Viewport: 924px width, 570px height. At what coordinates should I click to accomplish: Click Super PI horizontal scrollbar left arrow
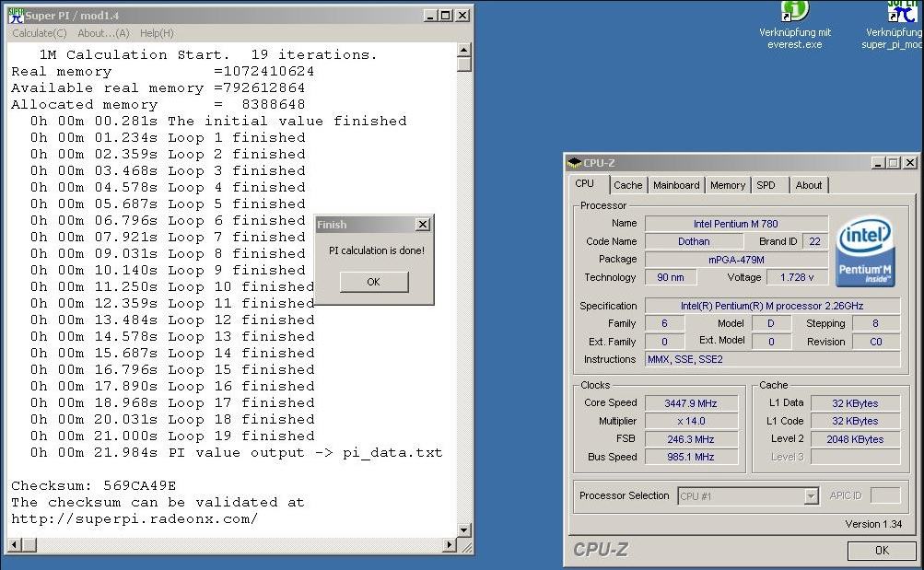pyautogui.click(x=14, y=545)
